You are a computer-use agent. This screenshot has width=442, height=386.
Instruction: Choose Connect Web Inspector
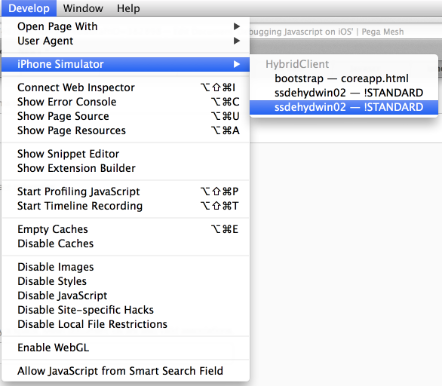point(126,87)
